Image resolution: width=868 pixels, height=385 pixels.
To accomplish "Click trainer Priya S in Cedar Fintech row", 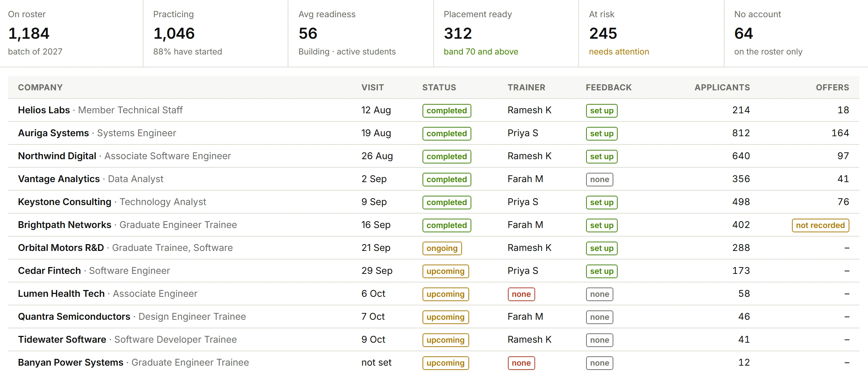I will (523, 271).
